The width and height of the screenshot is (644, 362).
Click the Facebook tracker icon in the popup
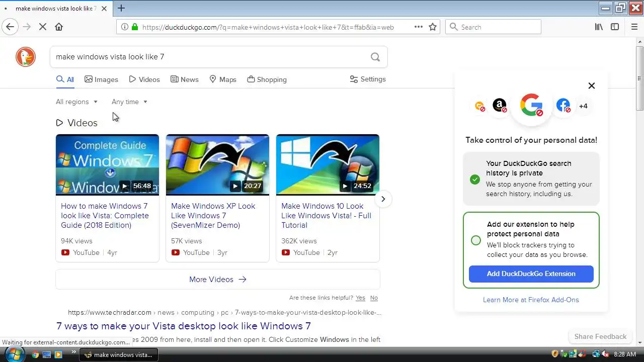coord(563,106)
